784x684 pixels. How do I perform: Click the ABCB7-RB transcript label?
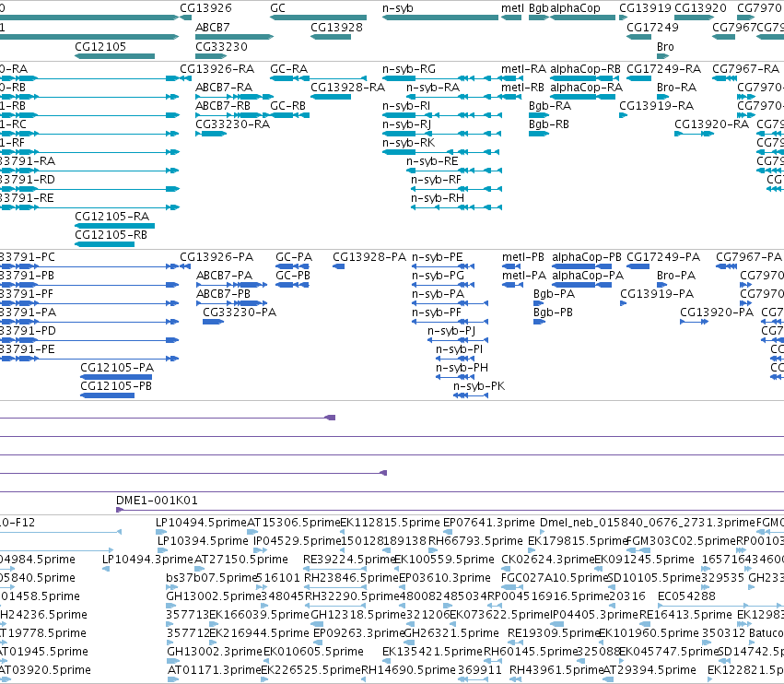point(223,106)
